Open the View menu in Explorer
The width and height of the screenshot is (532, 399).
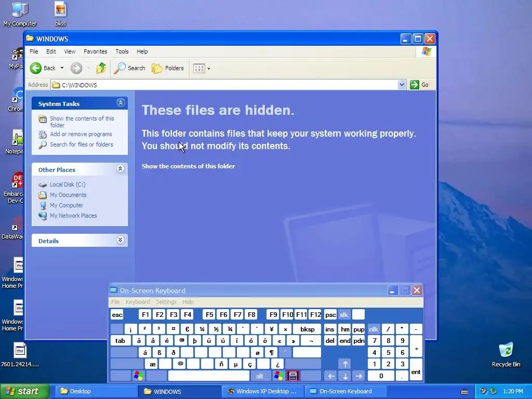pos(70,51)
